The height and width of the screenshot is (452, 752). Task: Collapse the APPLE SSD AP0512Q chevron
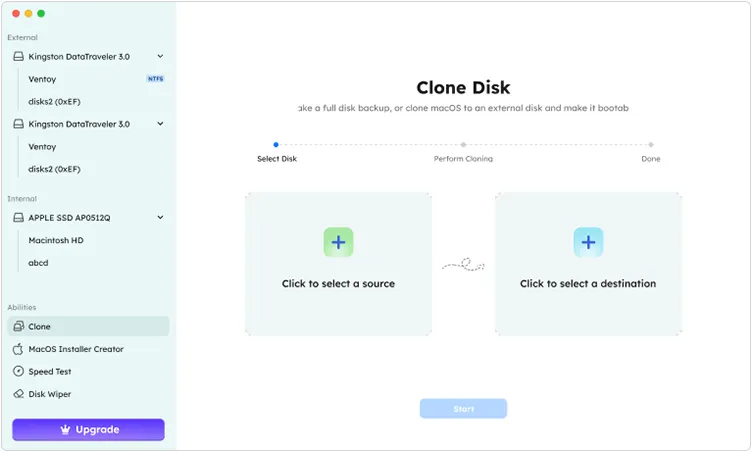pos(160,217)
